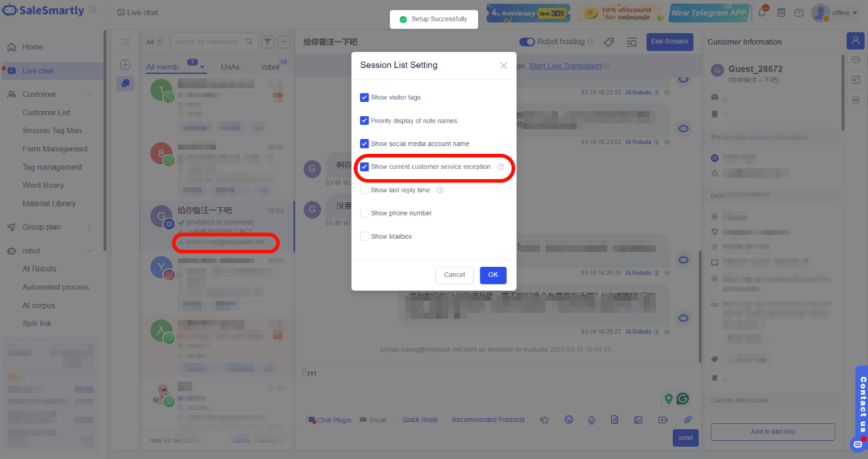Image resolution: width=868 pixels, height=459 pixels.
Task: Open Form Management page
Action: tap(55, 149)
